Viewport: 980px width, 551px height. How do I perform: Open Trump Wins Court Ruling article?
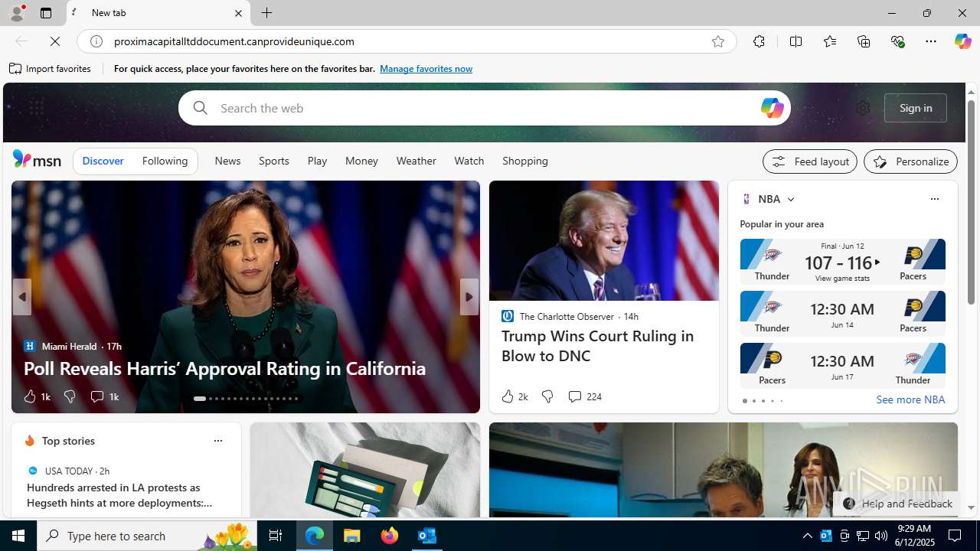click(597, 346)
